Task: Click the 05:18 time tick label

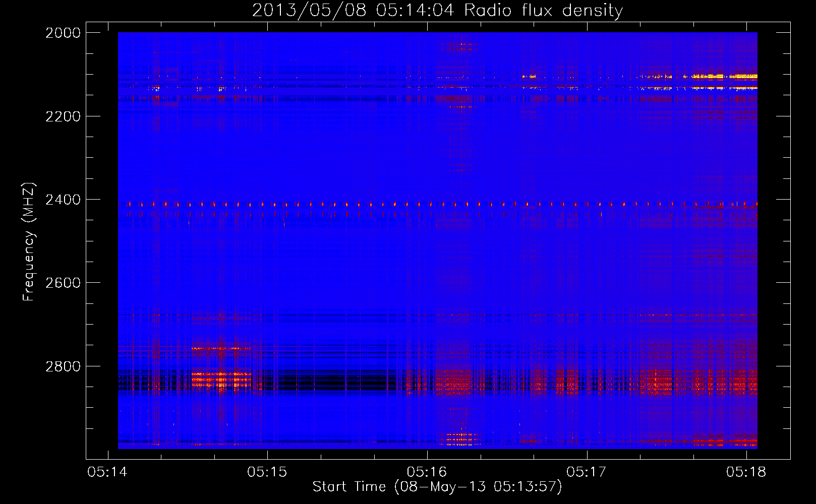Action: pos(746,472)
